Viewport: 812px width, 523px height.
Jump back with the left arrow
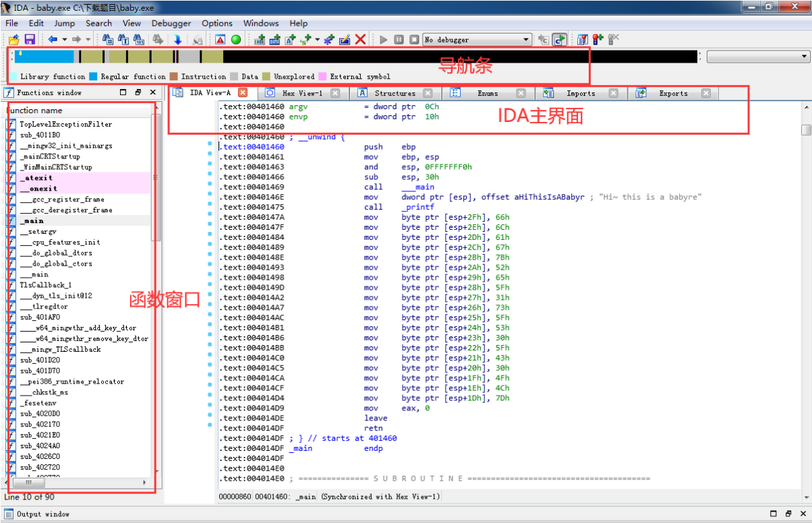point(53,40)
